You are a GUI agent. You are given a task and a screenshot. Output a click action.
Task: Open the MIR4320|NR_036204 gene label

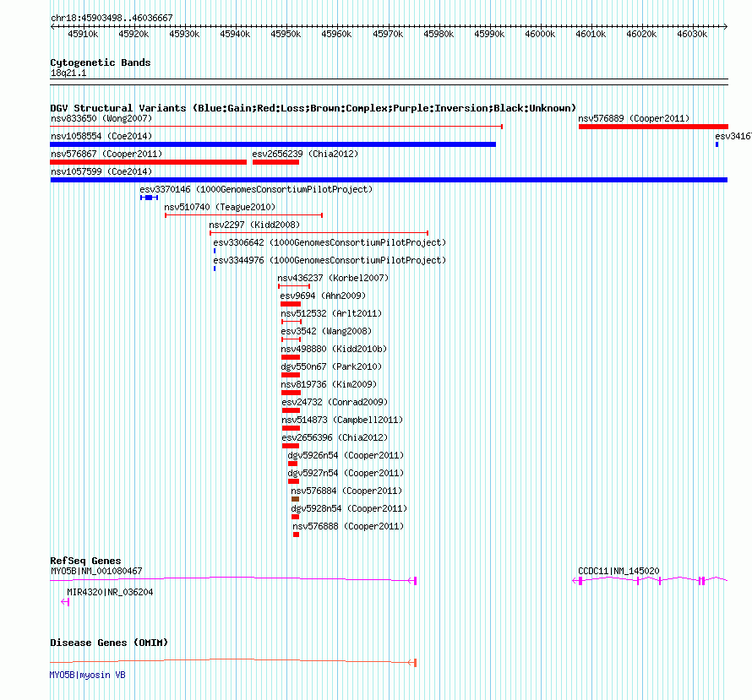pyautogui.click(x=111, y=592)
